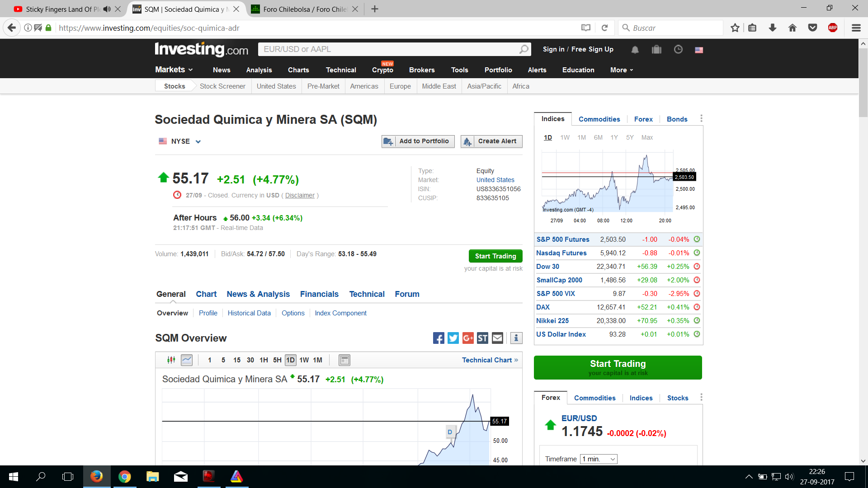Select 1W range on indices mini chart
This screenshot has width=868, height=488.
pyautogui.click(x=565, y=137)
